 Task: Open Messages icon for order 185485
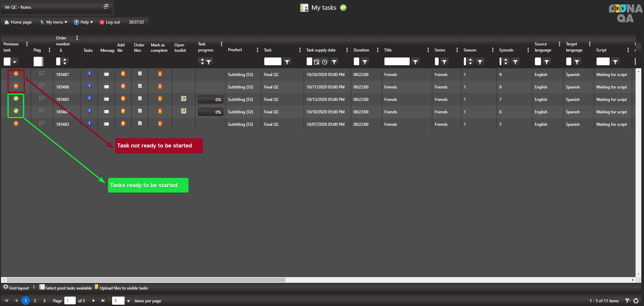click(106, 99)
